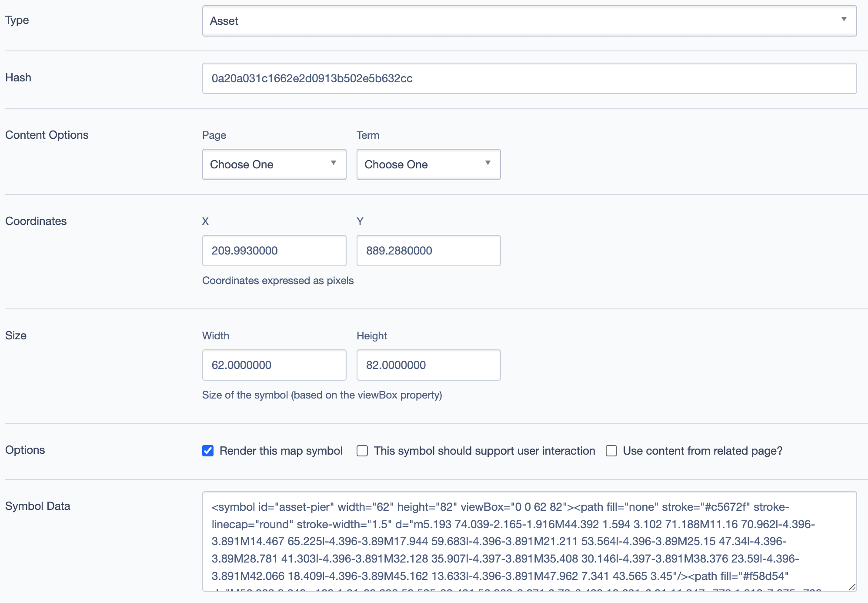Click the Height size field
This screenshot has width=868, height=603.
pyautogui.click(x=428, y=365)
